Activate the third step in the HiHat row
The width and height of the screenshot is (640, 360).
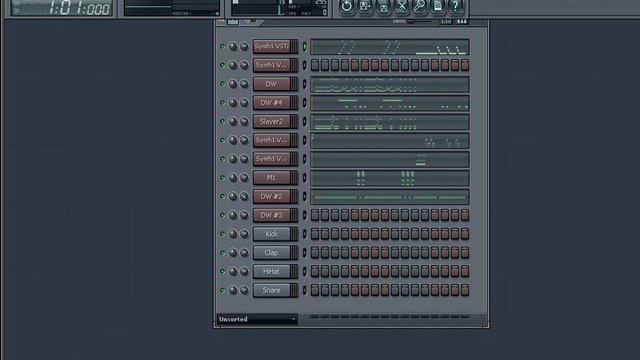click(335, 271)
